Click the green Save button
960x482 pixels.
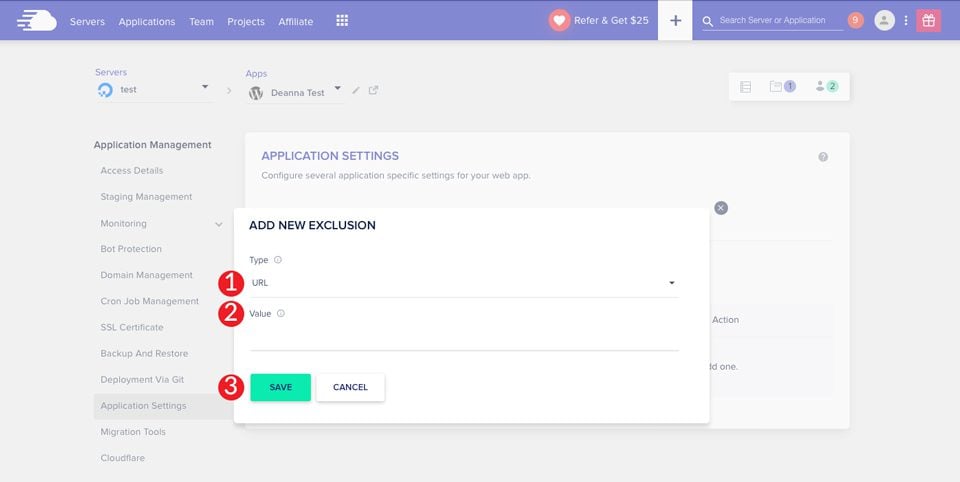[280, 387]
